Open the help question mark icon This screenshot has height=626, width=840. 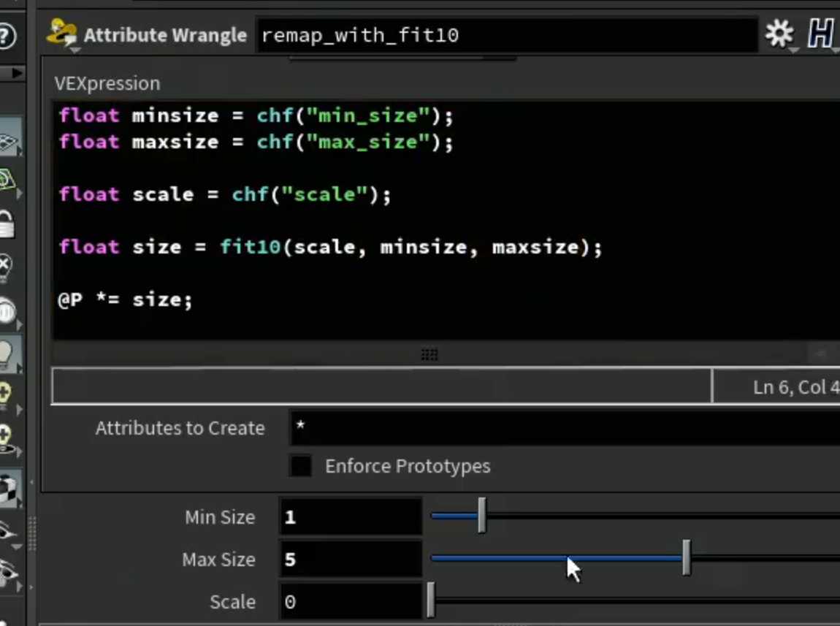pyautogui.click(x=7, y=36)
